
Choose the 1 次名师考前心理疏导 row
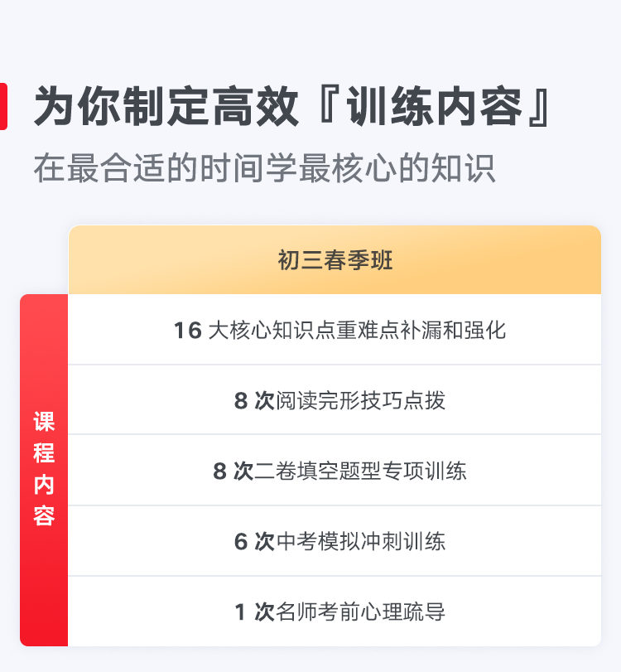click(x=335, y=612)
